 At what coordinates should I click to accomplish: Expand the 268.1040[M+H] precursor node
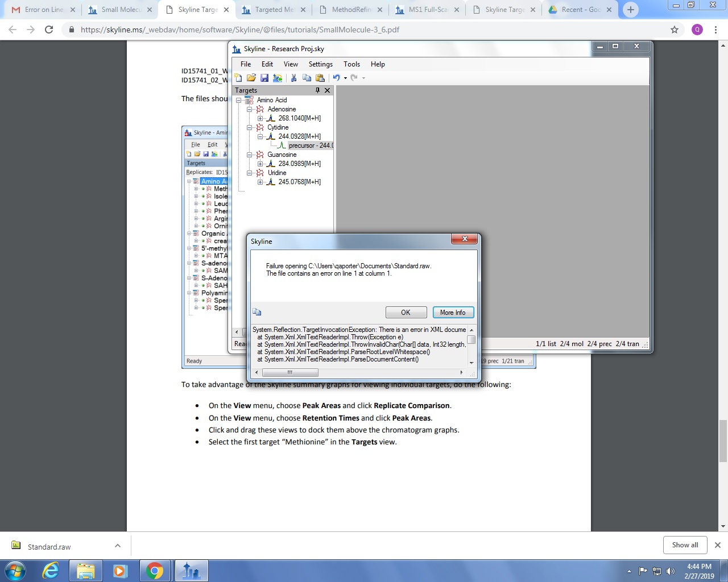coord(260,118)
